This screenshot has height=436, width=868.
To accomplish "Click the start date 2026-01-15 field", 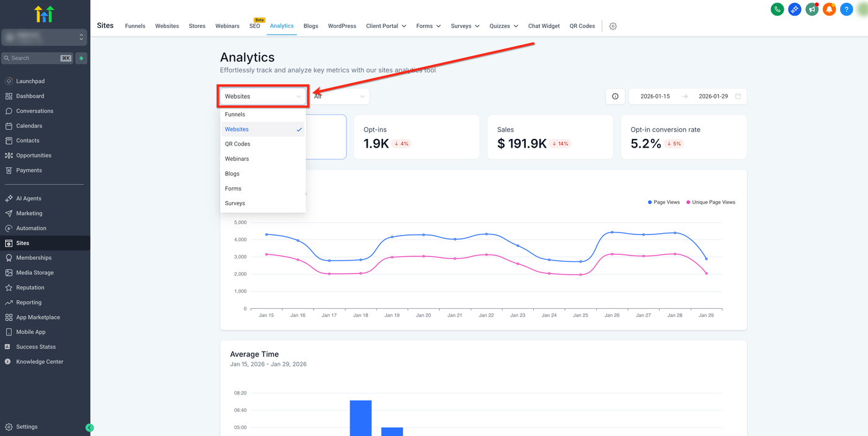I will [x=655, y=96].
